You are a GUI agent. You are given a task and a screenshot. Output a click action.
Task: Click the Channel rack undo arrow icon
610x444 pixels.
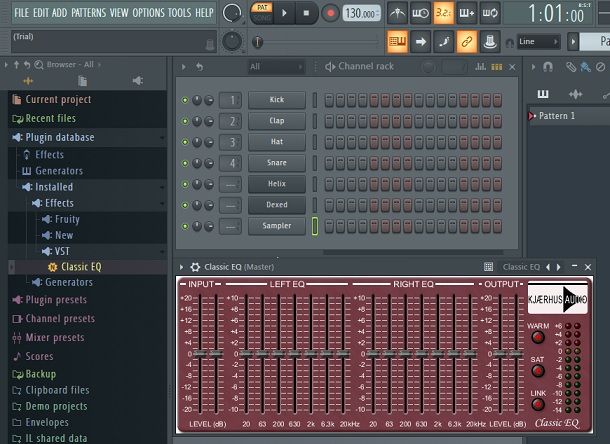200,67
